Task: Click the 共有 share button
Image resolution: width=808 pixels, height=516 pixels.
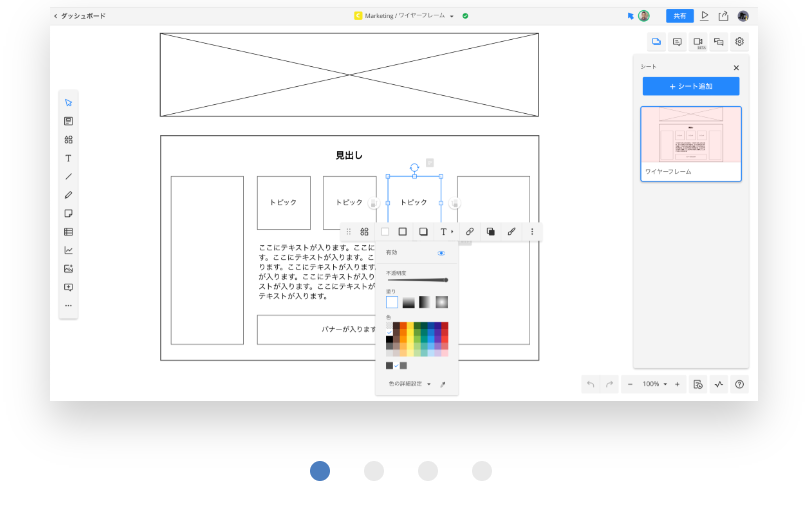Action: [x=680, y=16]
